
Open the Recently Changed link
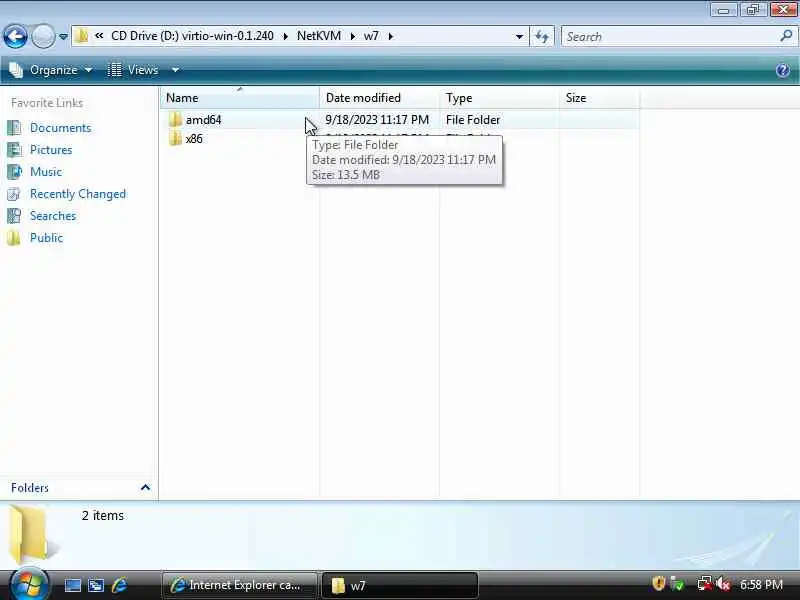pyautogui.click(x=78, y=194)
